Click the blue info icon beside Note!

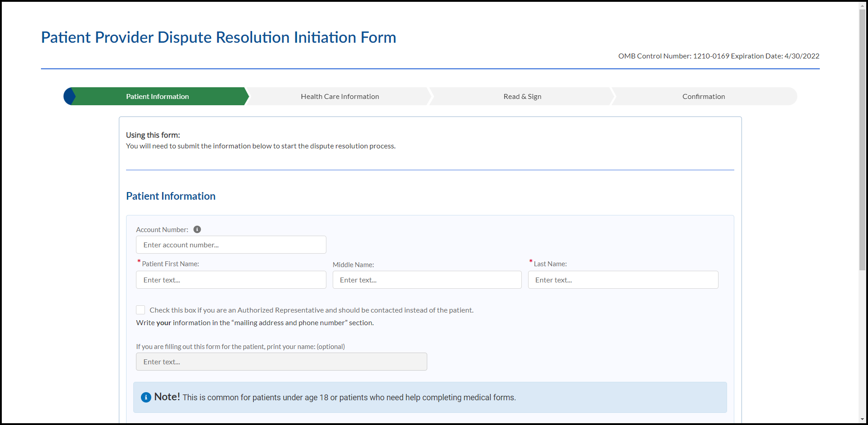tap(146, 398)
